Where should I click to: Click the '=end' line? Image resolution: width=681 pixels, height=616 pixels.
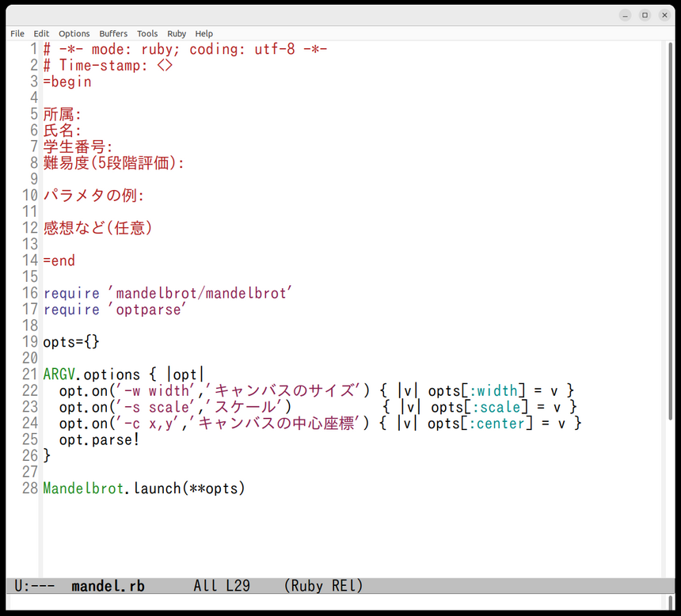[59, 260]
